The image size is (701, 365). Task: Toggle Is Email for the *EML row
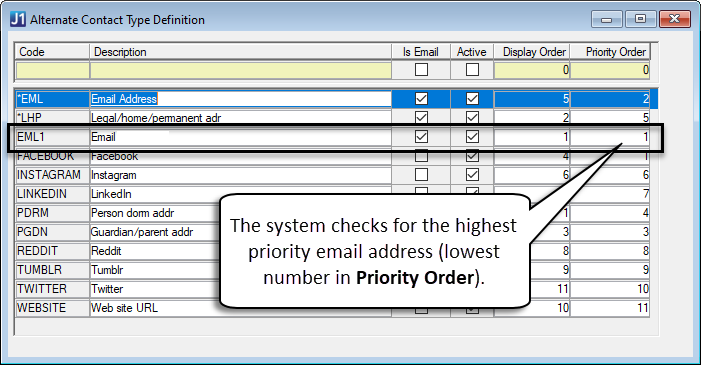pyautogui.click(x=421, y=98)
